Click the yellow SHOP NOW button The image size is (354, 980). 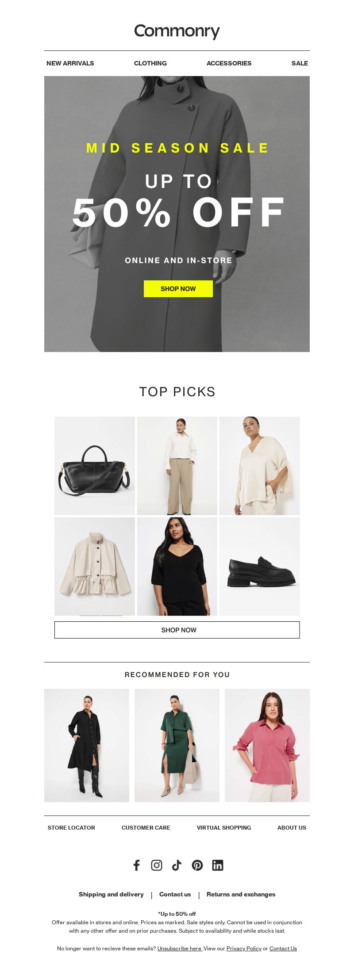(178, 289)
